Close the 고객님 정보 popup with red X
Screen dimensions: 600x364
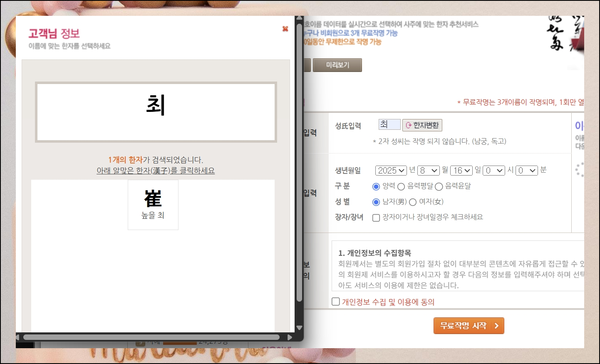(285, 29)
